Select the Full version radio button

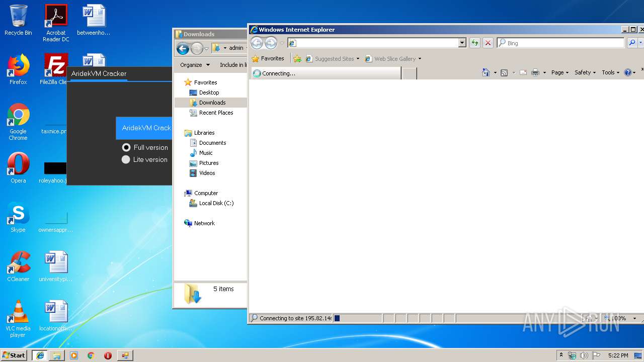point(126,147)
